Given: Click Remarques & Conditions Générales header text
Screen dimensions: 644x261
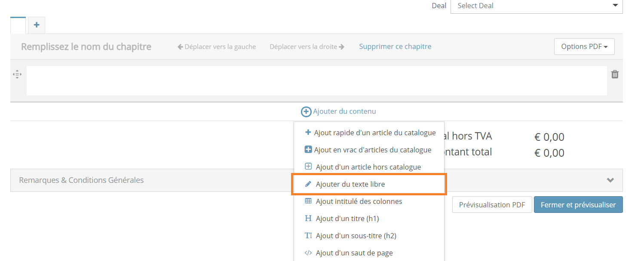Looking at the screenshot, I should pyautogui.click(x=81, y=180).
